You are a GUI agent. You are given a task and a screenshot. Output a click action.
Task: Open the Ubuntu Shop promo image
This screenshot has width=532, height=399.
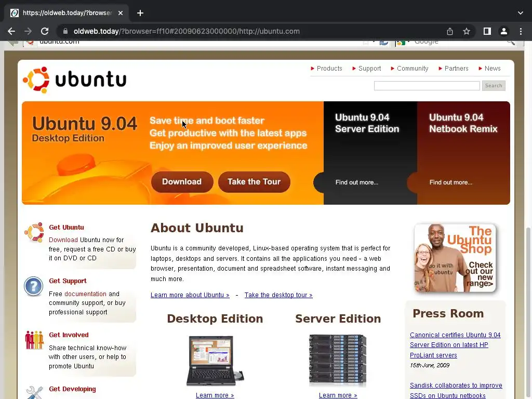455,258
